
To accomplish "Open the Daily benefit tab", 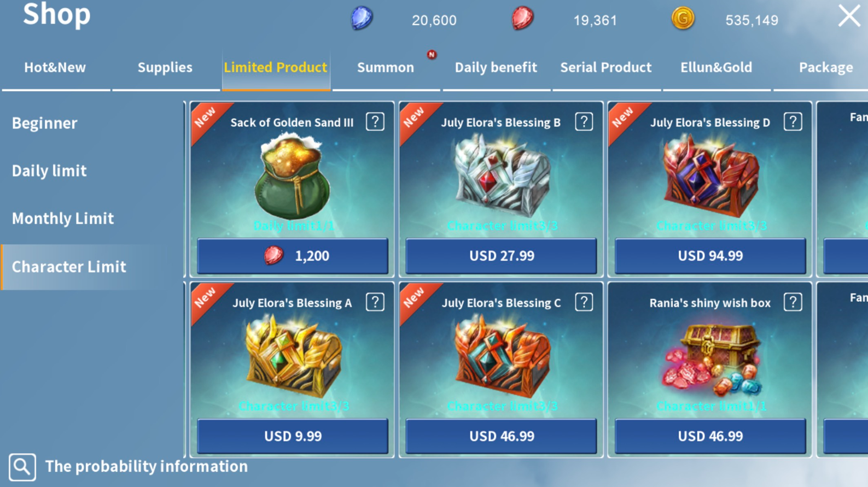I will 496,67.
